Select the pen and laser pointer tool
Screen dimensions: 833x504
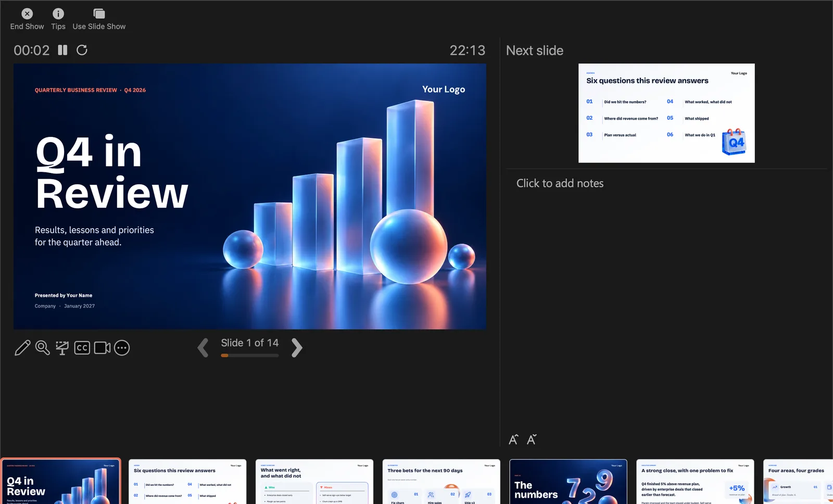tap(22, 347)
